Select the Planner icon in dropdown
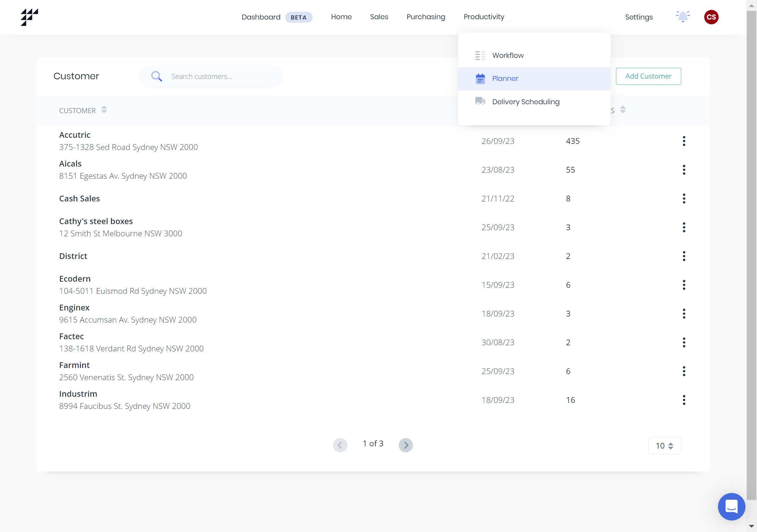The height and width of the screenshot is (532, 757). point(480,78)
